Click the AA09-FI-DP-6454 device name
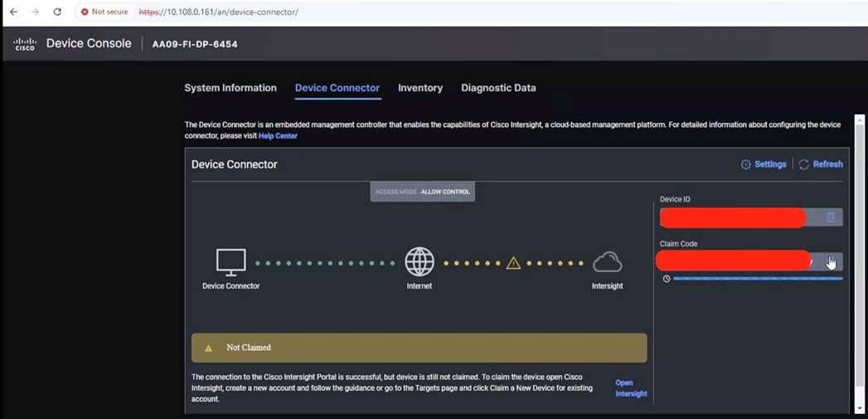 tap(195, 44)
